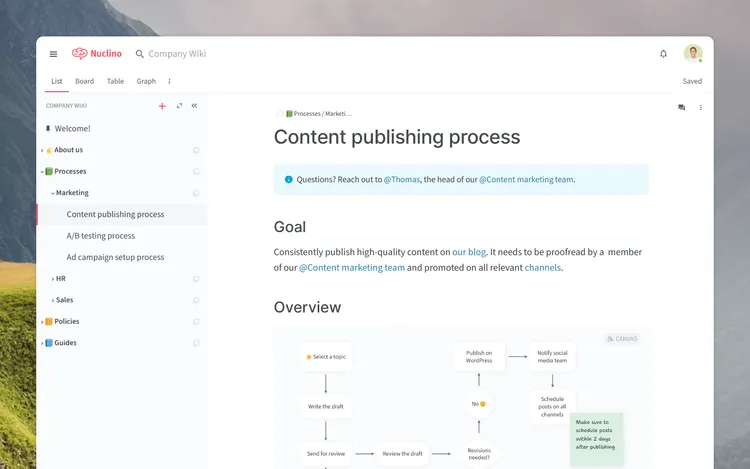
Task: Select the Notify social media team node
Action: (552, 357)
